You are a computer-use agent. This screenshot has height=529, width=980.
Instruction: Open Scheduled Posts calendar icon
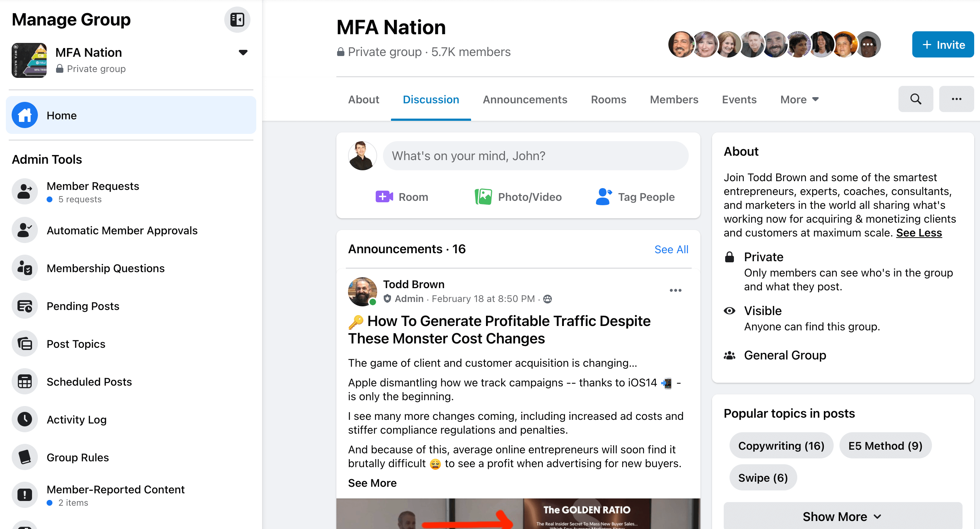(25, 381)
